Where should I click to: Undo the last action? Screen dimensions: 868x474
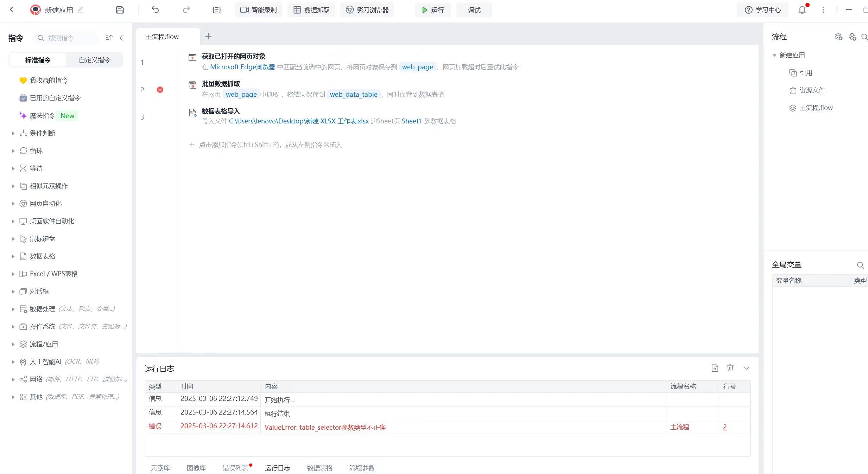[x=155, y=10]
